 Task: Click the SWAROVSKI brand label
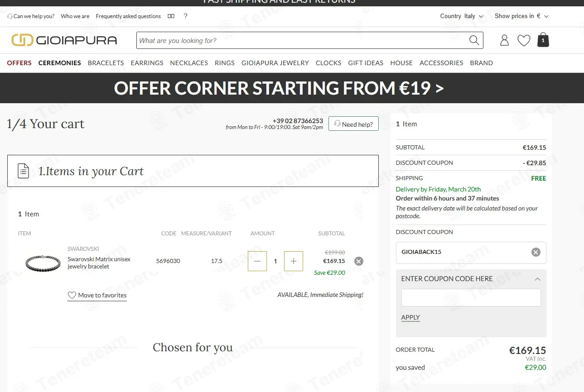pos(83,249)
